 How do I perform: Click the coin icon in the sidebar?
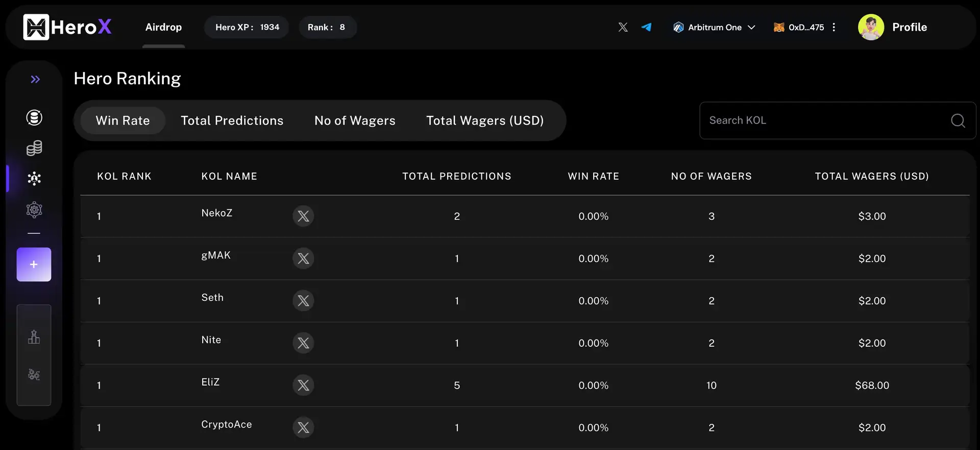[34, 117]
